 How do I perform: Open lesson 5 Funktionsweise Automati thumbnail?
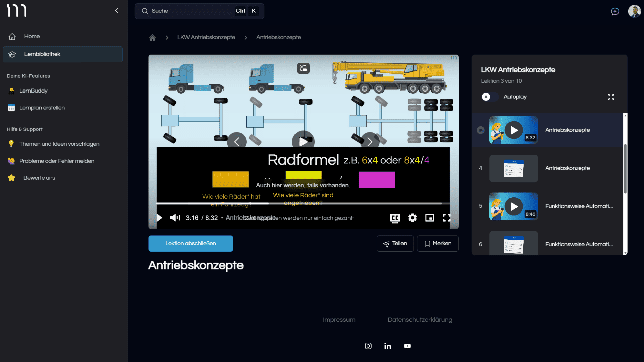pyautogui.click(x=513, y=206)
